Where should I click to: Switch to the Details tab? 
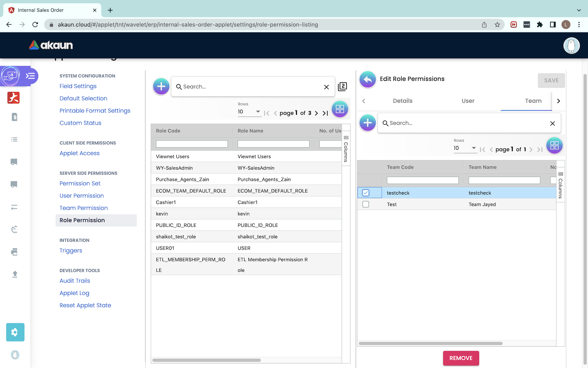[x=403, y=101]
